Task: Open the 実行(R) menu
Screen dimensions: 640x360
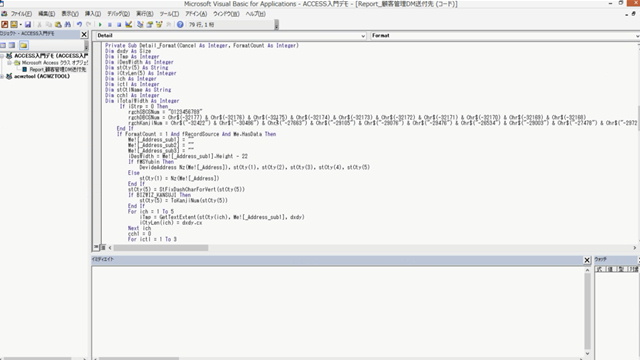Action: click(144, 14)
